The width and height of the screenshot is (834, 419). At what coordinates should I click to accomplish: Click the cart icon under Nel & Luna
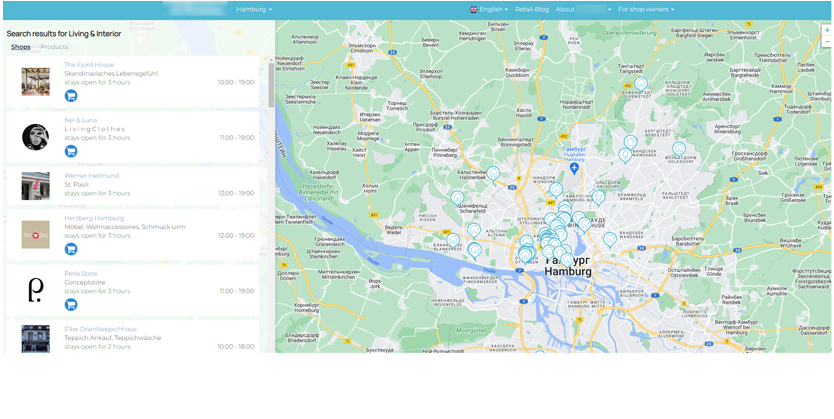click(x=71, y=151)
